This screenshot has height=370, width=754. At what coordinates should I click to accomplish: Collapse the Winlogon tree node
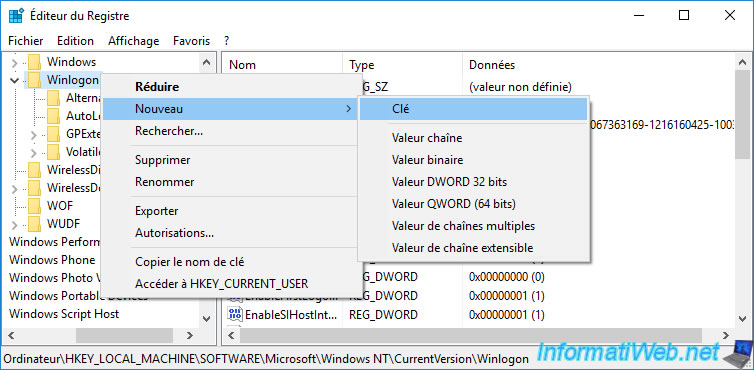(14, 80)
